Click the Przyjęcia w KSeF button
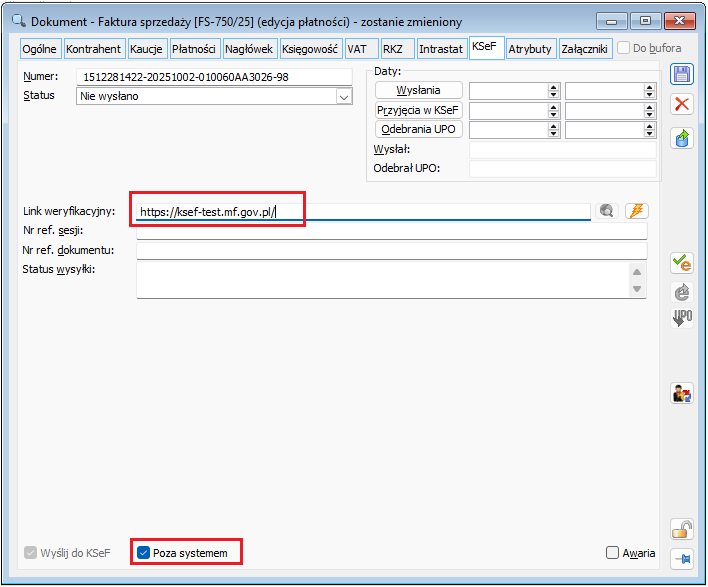Viewport: 708px width, 587px height. 419,110
